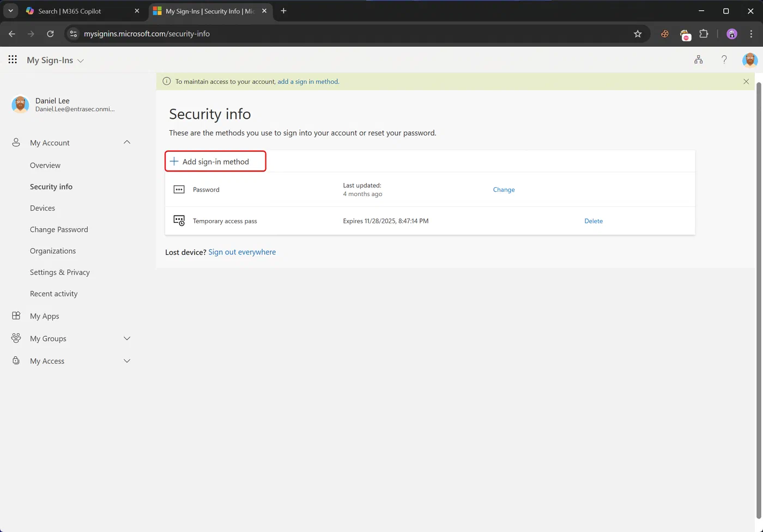View Recent activity in the sidebar
The image size is (763, 532).
[54, 293]
